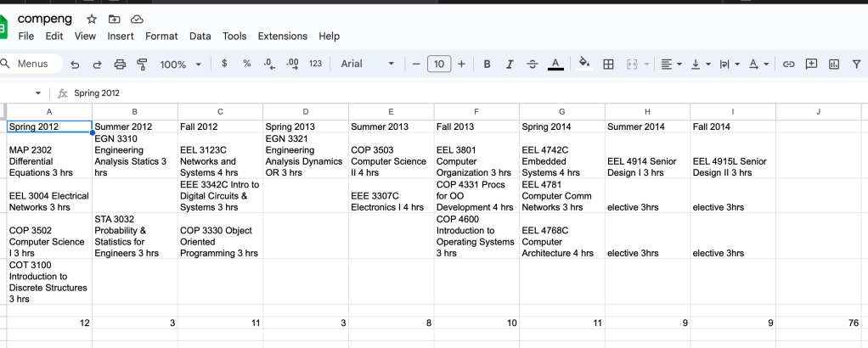Open the zoom 100% dropdown
868x348 pixels.
(x=181, y=65)
